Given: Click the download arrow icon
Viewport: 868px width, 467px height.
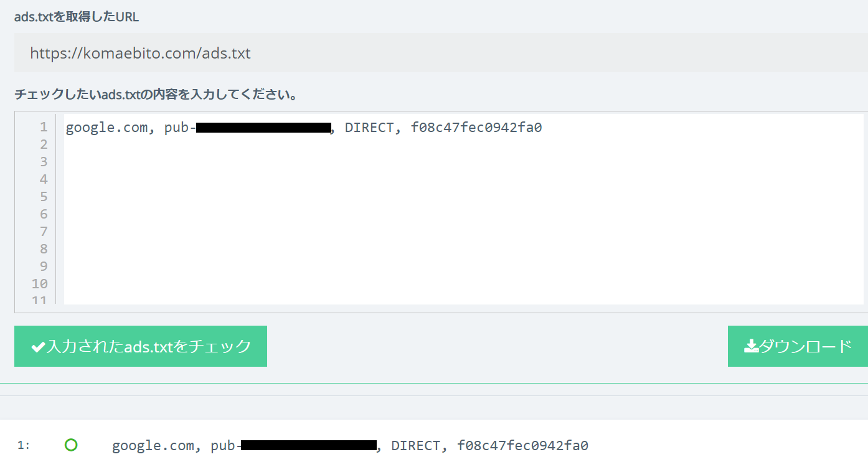Looking at the screenshot, I should click(752, 346).
